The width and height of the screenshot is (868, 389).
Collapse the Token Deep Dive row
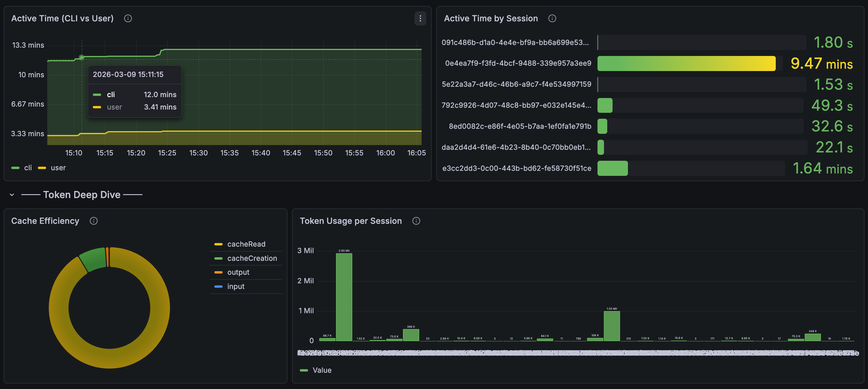pos(12,194)
